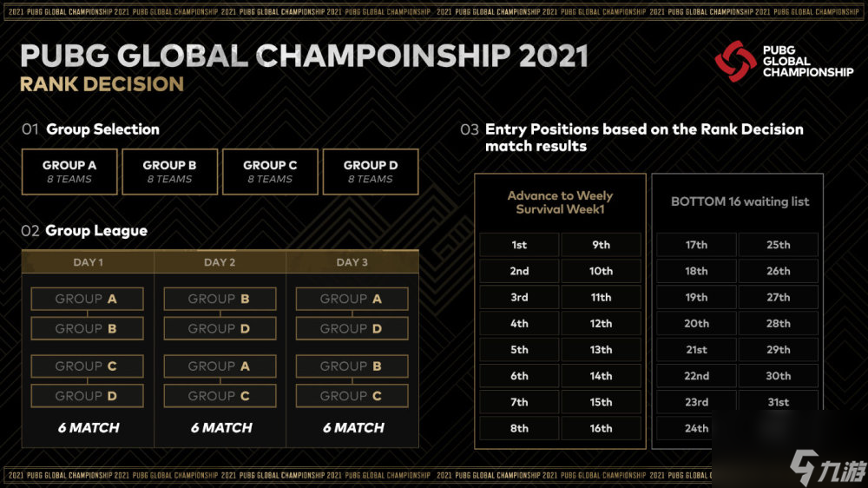868x488 pixels.
Task: Click the RANK DECISION subtitle
Action: pos(102,84)
